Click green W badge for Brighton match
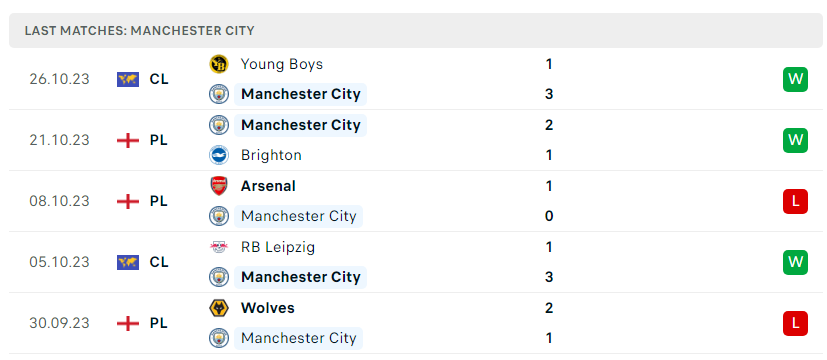Screen dimensions: 827x360 point(795,140)
